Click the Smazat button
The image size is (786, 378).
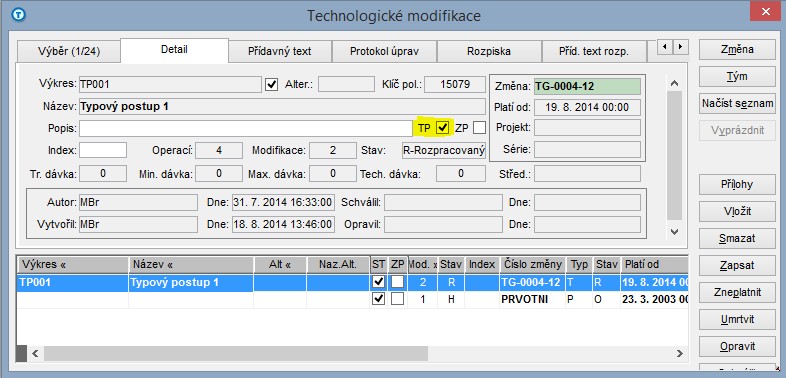[737, 239]
